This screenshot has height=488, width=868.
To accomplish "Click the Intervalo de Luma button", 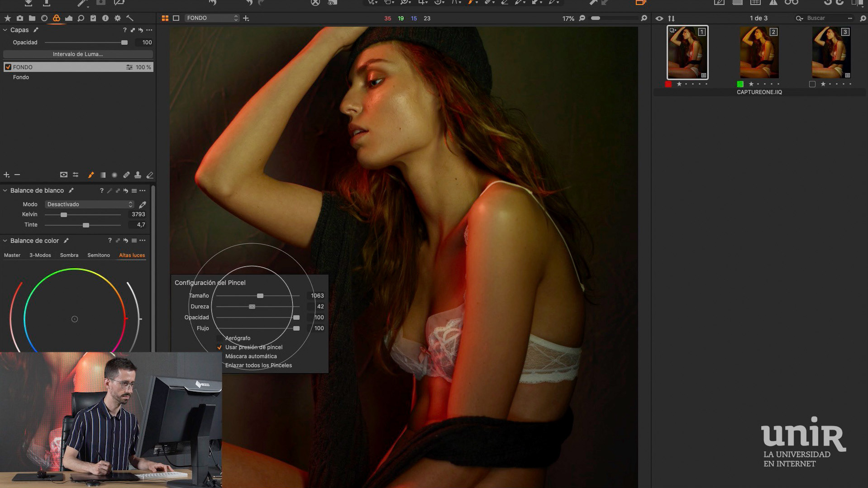I will 78,54.
